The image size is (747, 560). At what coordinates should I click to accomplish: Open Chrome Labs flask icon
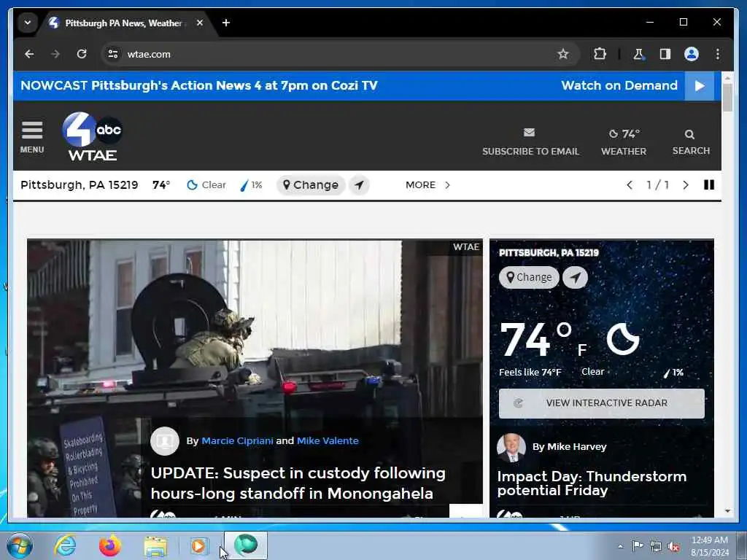point(638,54)
